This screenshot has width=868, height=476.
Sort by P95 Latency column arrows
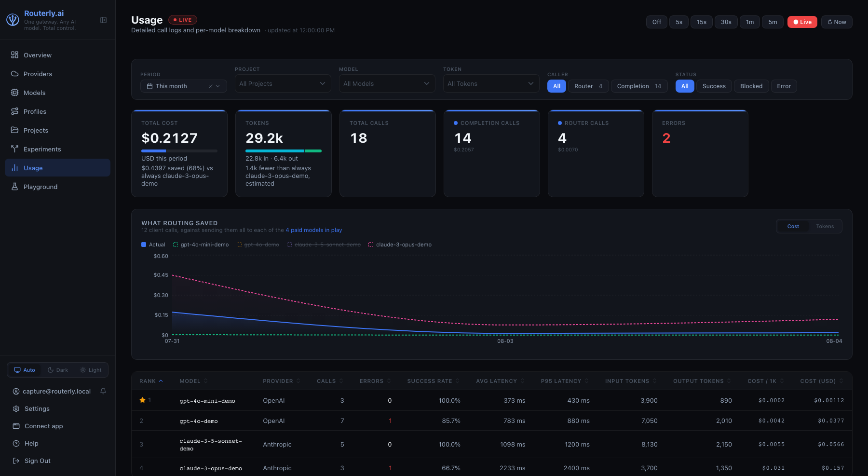pos(587,381)
